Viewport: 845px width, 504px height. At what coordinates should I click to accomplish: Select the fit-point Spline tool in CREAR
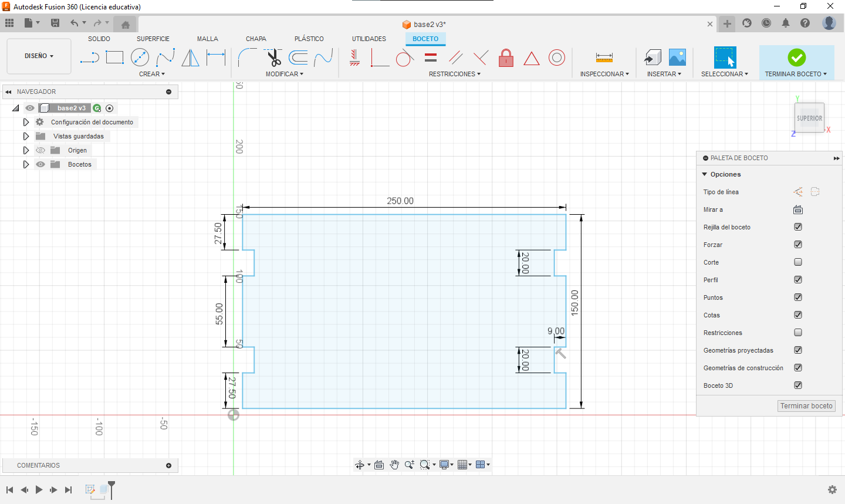tap(165, 57)
